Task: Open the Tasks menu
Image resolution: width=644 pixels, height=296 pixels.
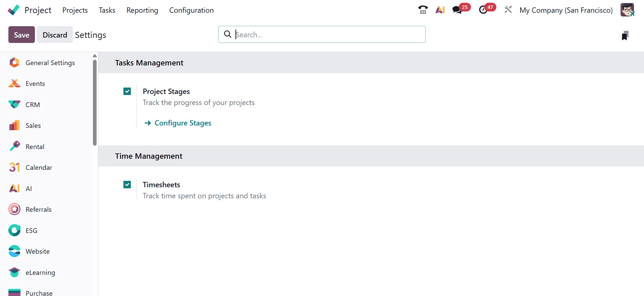Action: 107,10
